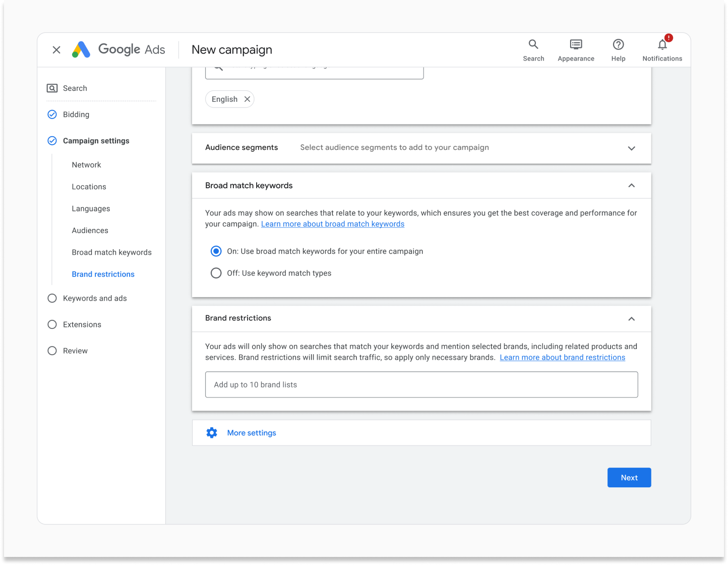Screen dimensions: 728x565
Task: Click the New campaign title text
Action: click(x=232, y=49)
